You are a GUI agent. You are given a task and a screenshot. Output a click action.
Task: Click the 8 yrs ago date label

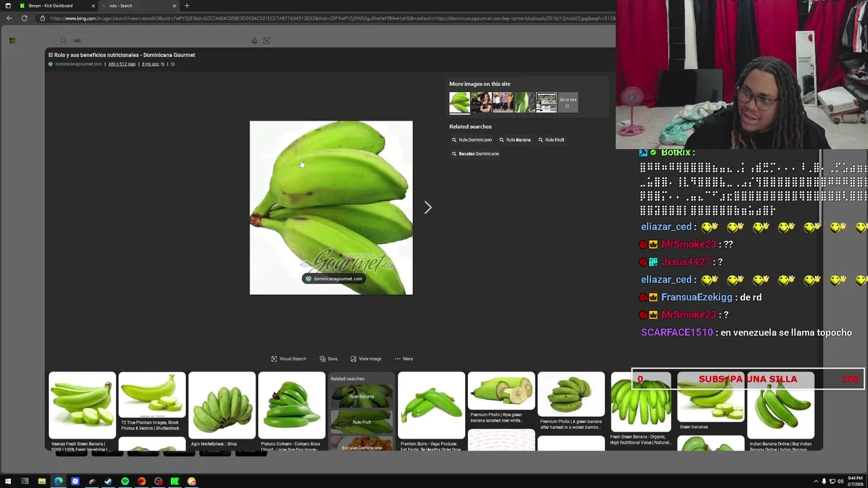pos(151,64)
